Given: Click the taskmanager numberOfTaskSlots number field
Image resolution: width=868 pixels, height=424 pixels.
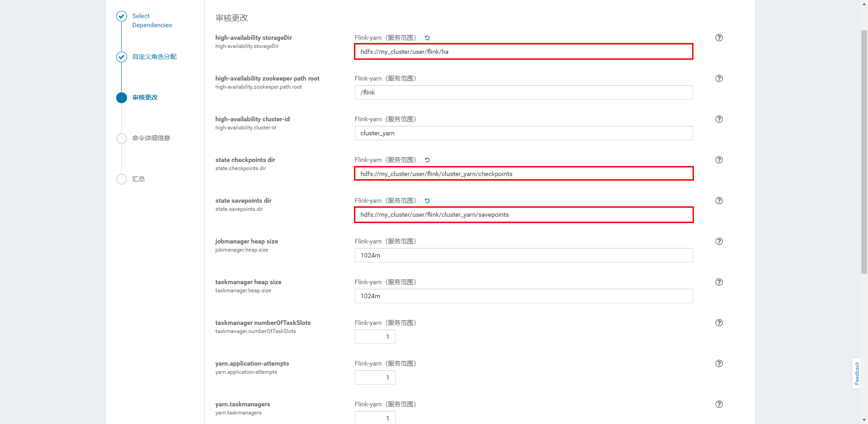Looking at the screenshot, I should pos(375,337).
